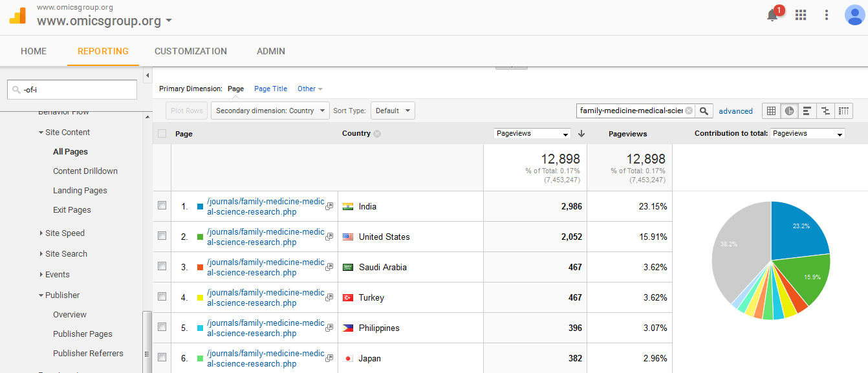Open the notifications bell
The width and height of the screenshot is (868, 373).
[x=772, y=16]
